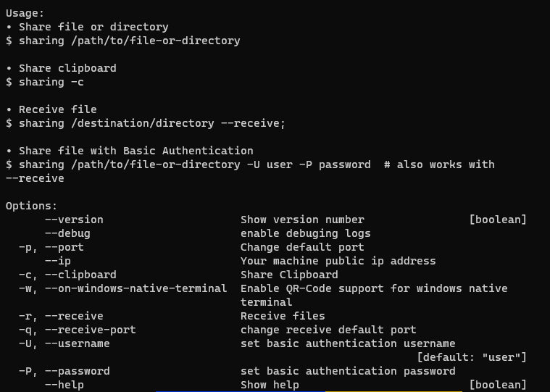Click the "-r, --receive" option
Image resolution: width=550 pixels, height=392 pixels.
(61, 316)
